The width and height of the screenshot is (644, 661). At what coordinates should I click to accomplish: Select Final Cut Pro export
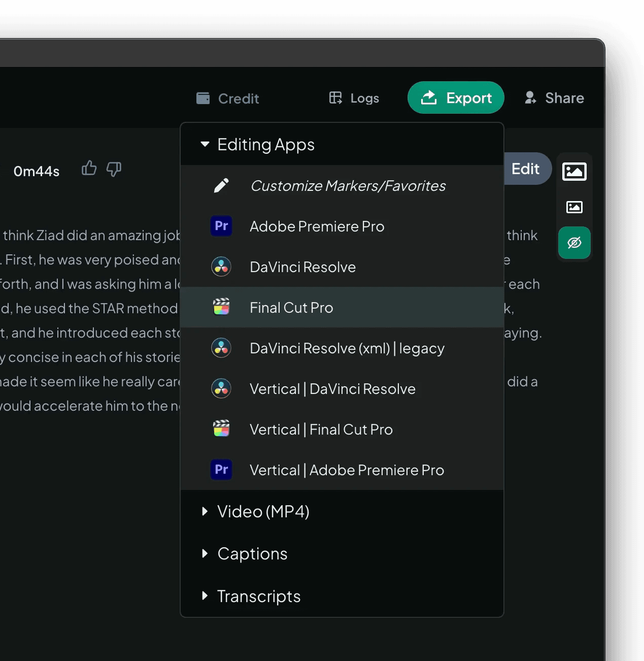pyautogui.click(x=342, y=307)
